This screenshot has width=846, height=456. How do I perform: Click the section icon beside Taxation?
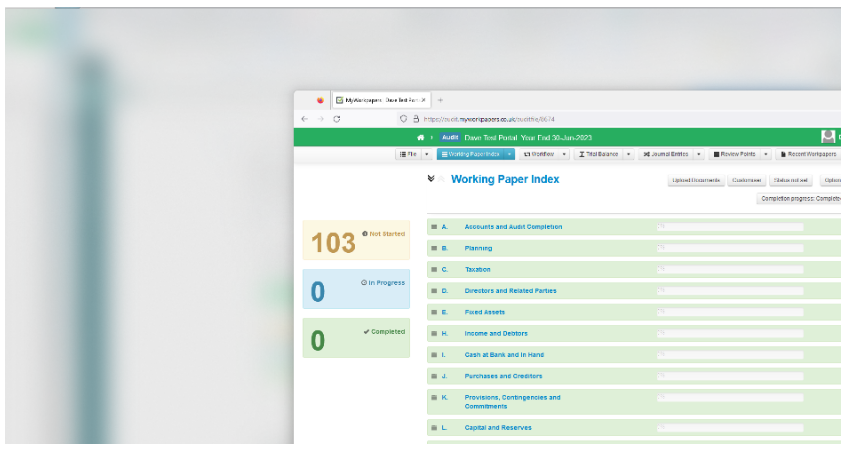tap(434, 269)
